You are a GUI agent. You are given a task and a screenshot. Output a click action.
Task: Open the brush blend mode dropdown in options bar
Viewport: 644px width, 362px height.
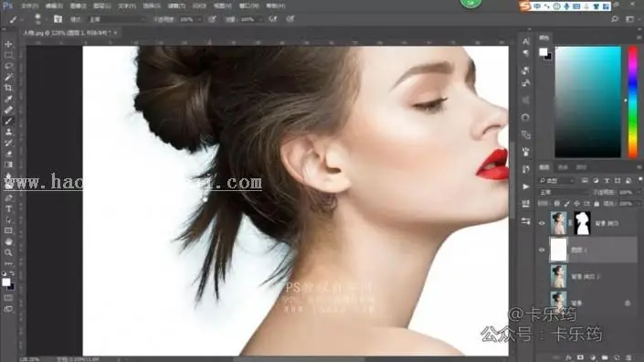tap(117, 19)
